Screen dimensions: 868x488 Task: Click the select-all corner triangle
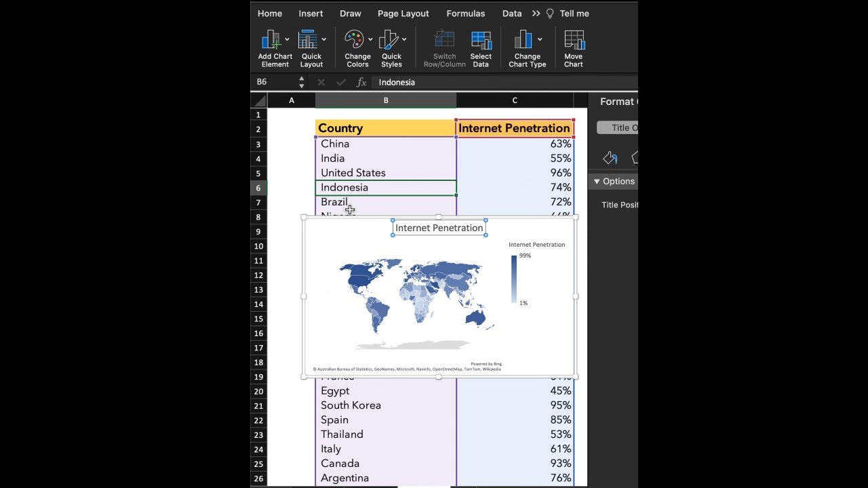coord(259,100)
